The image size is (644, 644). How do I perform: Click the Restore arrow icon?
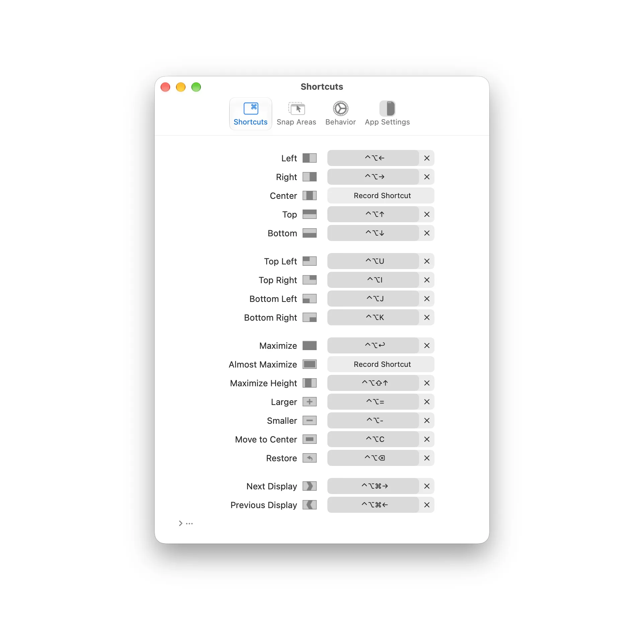tap(310, 458)
